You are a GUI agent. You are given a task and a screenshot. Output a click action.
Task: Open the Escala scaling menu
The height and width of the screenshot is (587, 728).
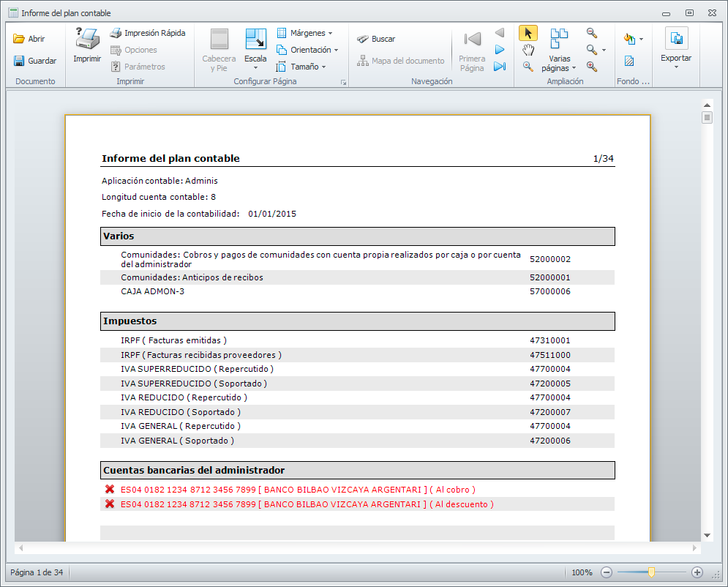click(x=255, y=50)
